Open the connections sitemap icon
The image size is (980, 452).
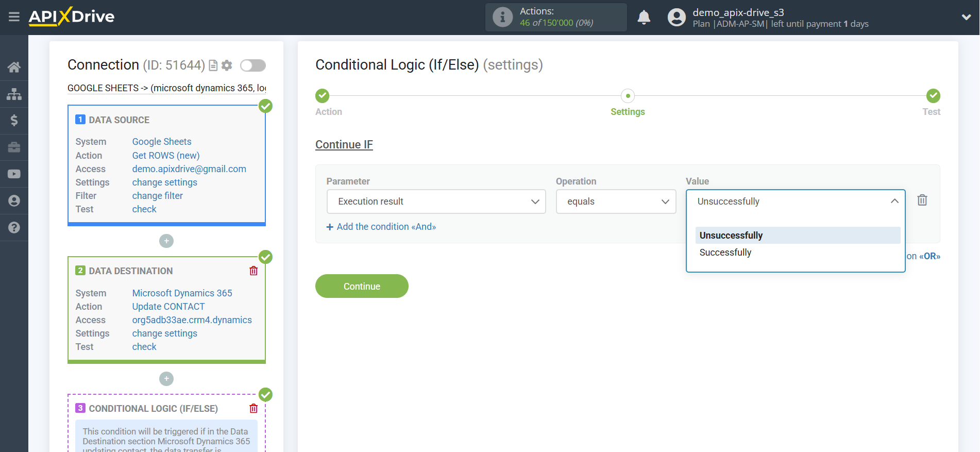click(x=14, y=94)
